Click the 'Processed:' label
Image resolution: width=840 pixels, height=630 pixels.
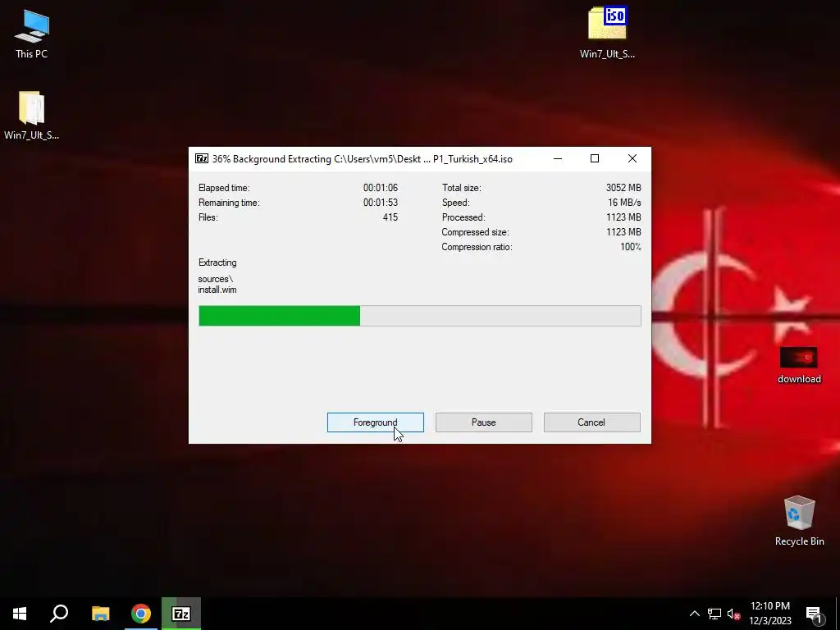tap(463, 217)
